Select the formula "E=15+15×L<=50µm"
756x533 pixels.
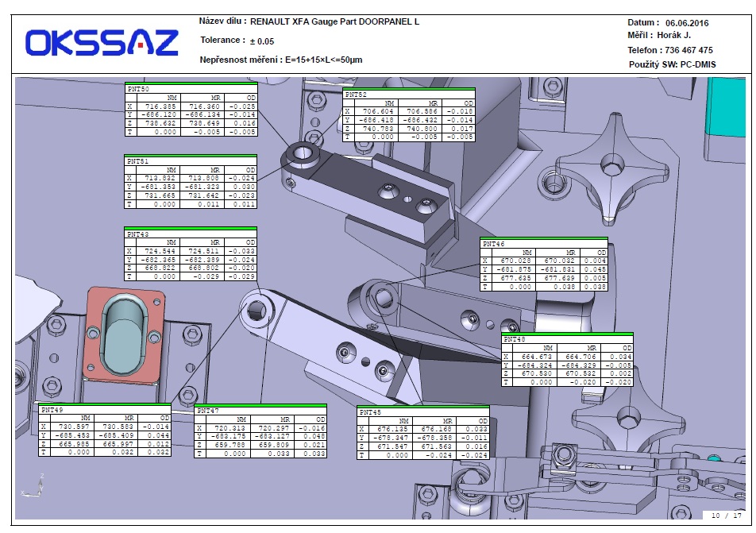click(323, 60)
